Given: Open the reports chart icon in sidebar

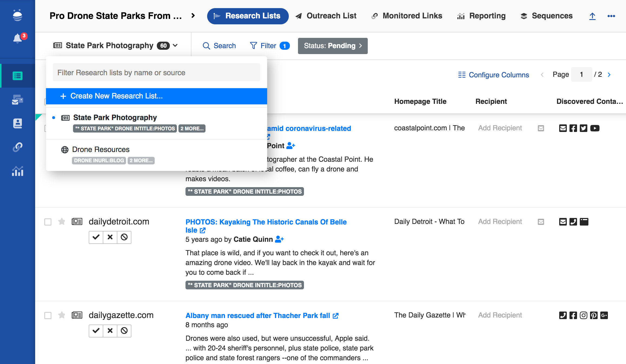Looking at the screenshot, I should (18, 171).
